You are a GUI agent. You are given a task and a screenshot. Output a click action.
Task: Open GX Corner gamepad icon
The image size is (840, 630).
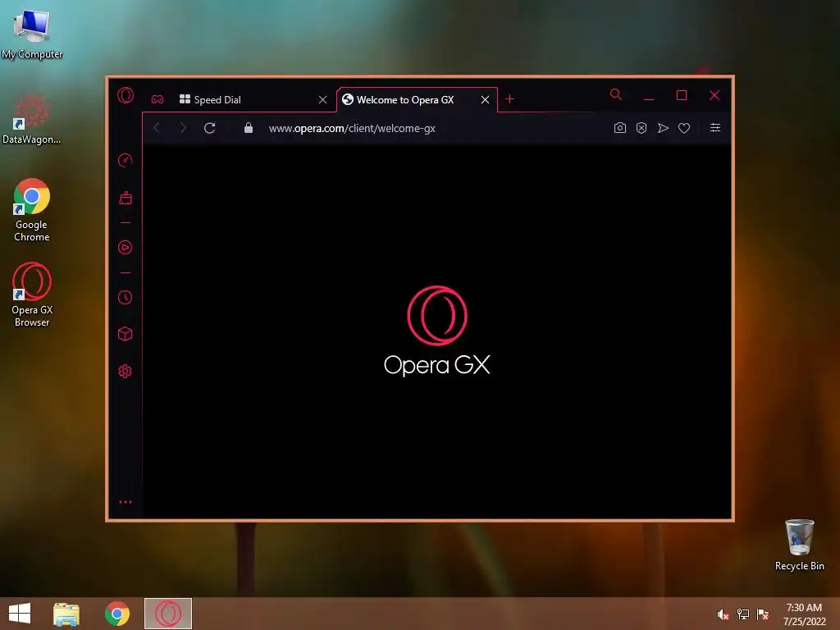157,99
